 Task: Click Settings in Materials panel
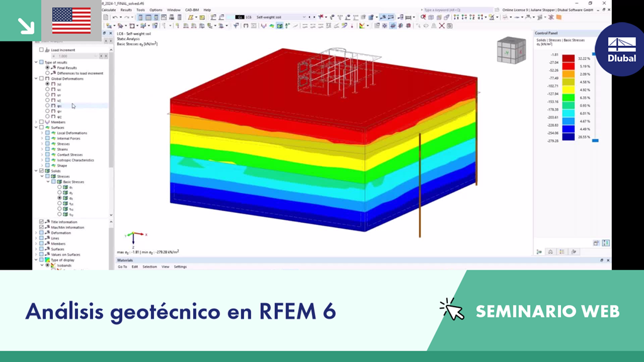(x=180, y=266)
